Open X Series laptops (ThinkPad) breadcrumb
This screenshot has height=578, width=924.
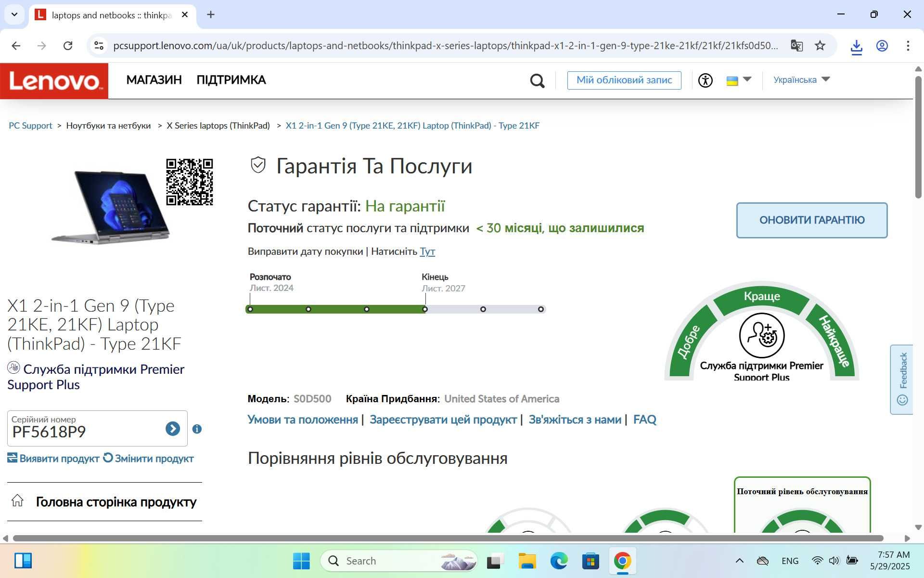[218, 126]
